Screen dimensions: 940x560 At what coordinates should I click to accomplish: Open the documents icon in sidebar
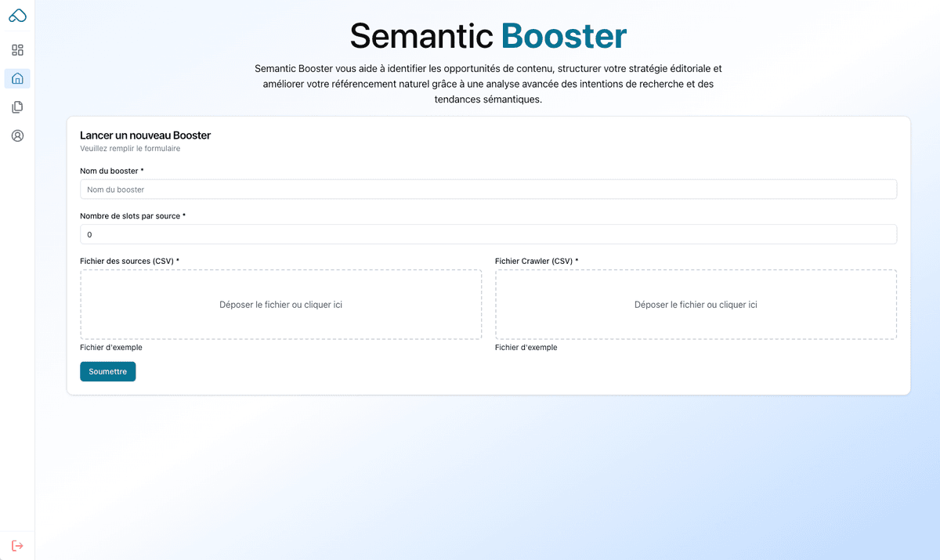(x=17, y=107)
